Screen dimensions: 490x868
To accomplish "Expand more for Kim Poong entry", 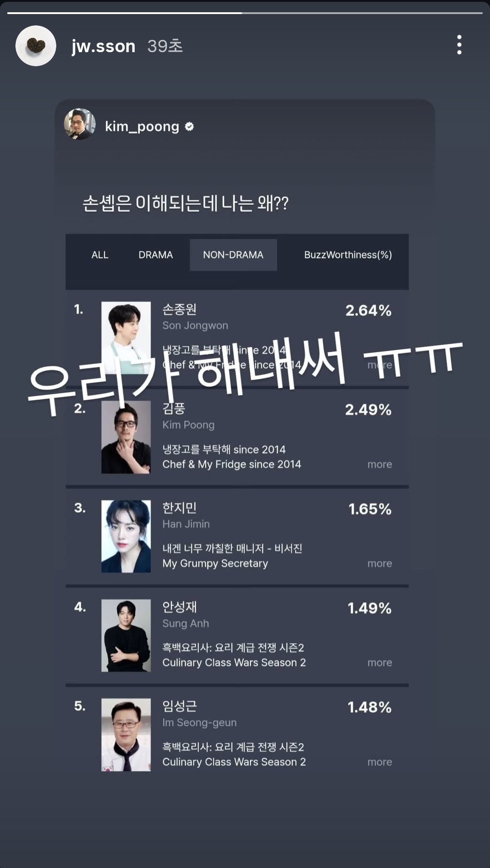I will [x=380, y=464].
